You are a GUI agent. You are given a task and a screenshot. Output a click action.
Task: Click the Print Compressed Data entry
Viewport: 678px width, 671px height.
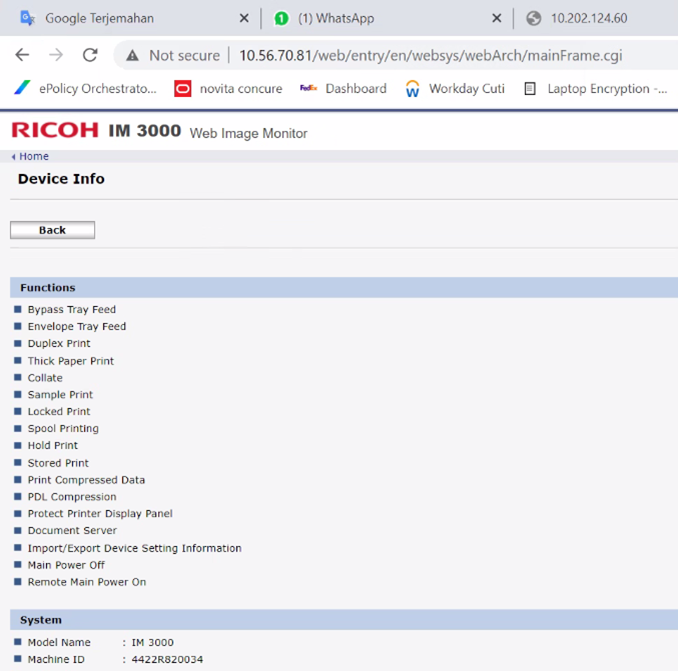pos(86,480)
